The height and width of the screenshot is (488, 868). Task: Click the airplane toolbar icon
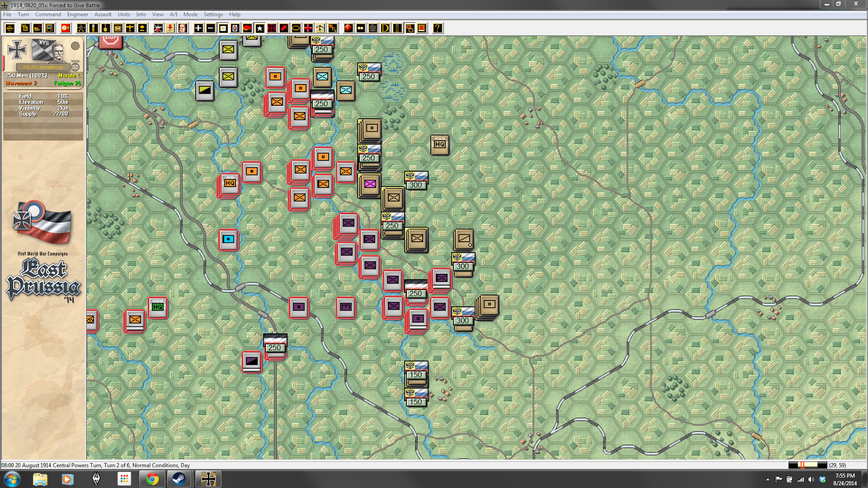130,28
